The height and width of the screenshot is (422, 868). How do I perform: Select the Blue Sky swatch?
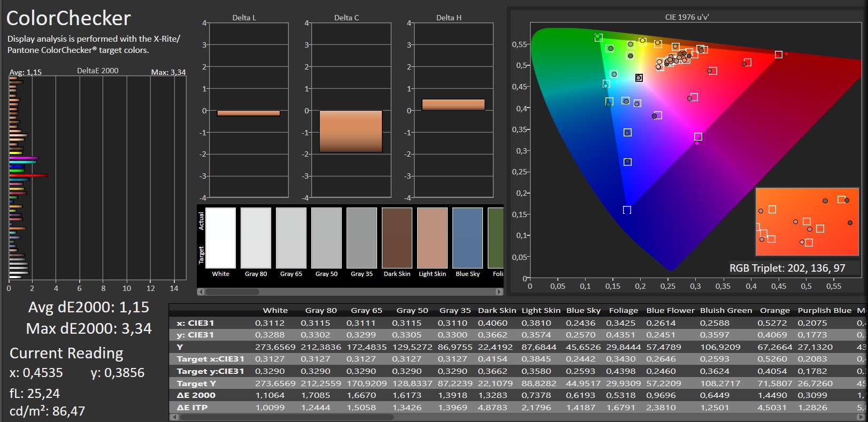tap(467, 238)
